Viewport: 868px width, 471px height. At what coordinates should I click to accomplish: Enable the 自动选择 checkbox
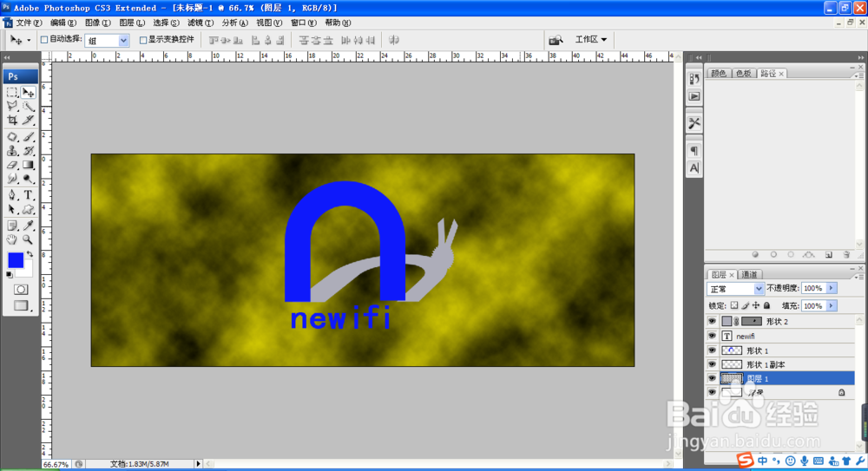pyautogui.click(x=44, y=40)
